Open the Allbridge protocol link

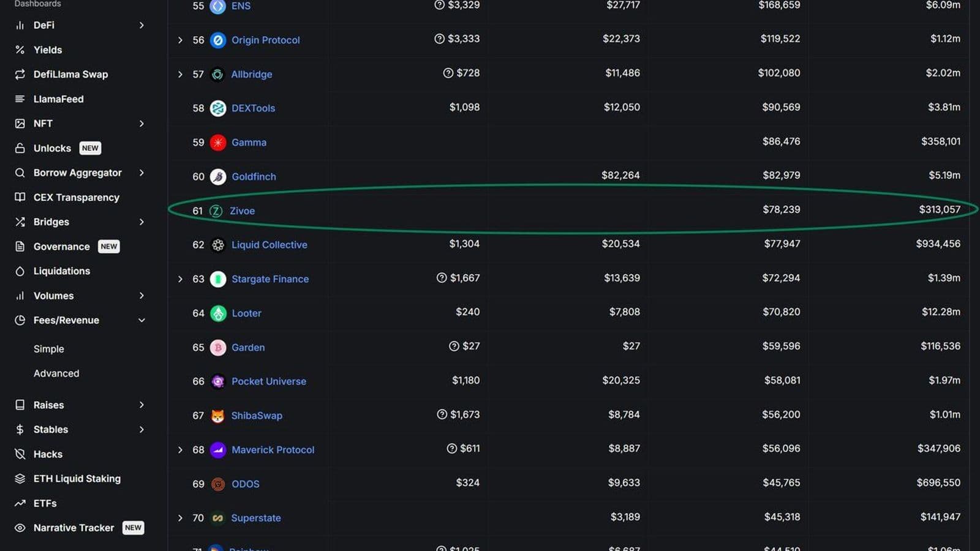pyautogui.click(x=252, y=74)
